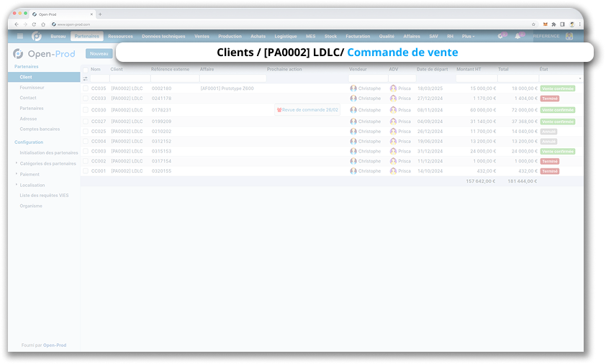606x364 pixels.
Task: Open a new browser tab with plus
Action: tap(100, 14)
